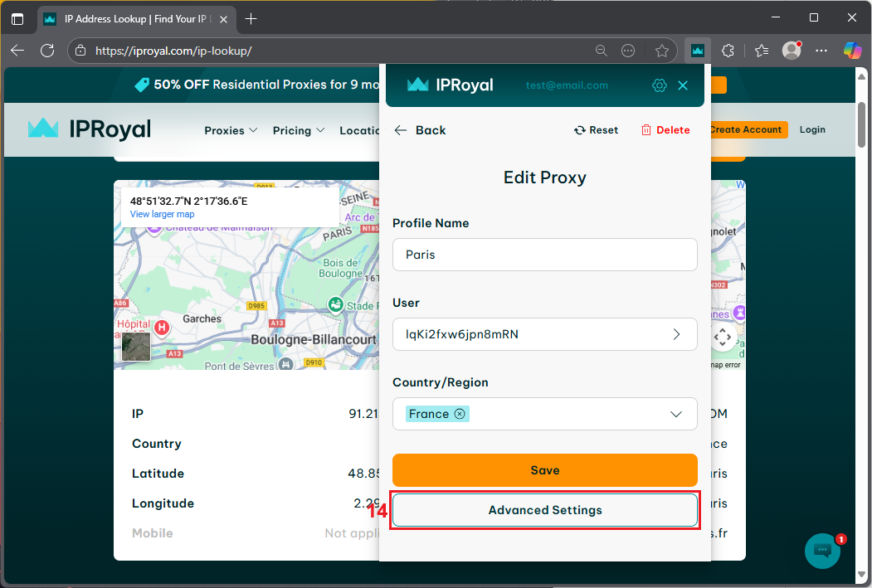Click the address bar URL

click(173, 51)
